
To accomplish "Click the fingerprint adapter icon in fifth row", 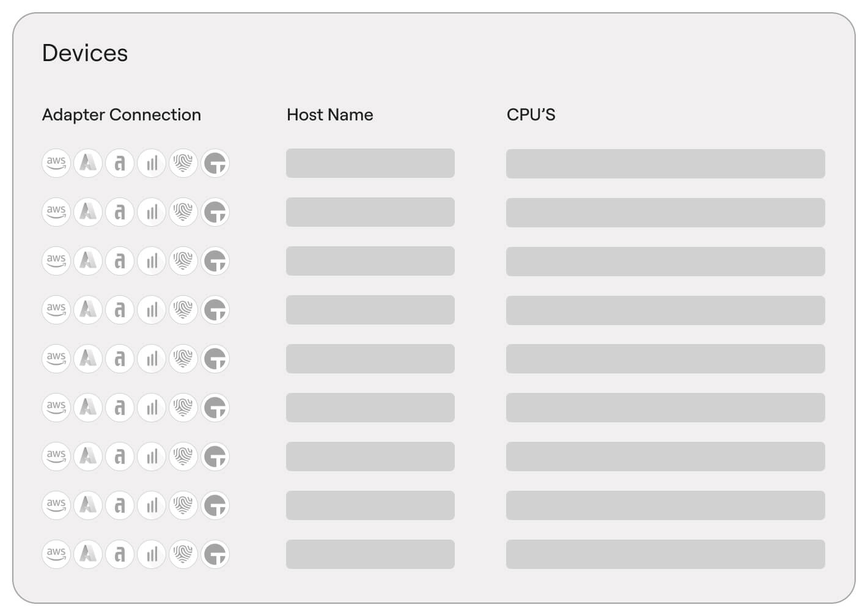I will 183,359.
